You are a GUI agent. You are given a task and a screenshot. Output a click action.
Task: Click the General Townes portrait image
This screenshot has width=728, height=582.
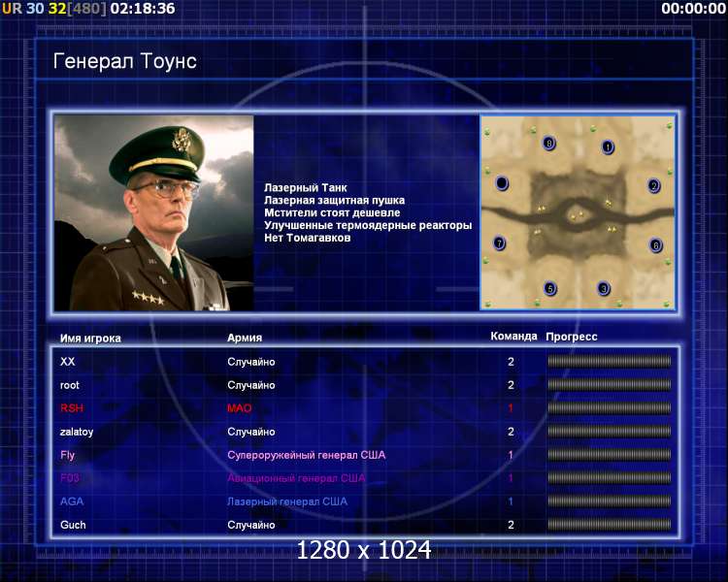click(x=153, y=213)
